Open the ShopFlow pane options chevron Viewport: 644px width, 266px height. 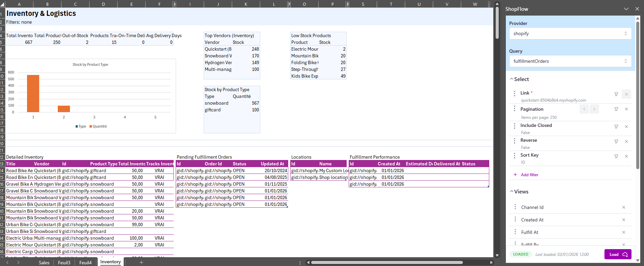click(x=626, y=9)
